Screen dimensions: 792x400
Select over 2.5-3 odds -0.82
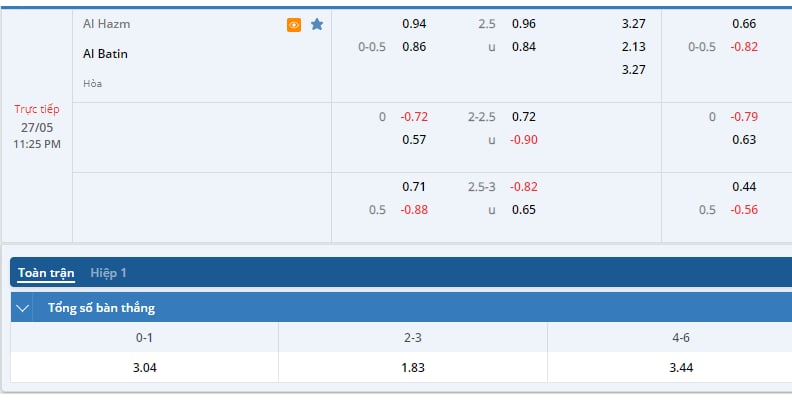coord(524,186)
